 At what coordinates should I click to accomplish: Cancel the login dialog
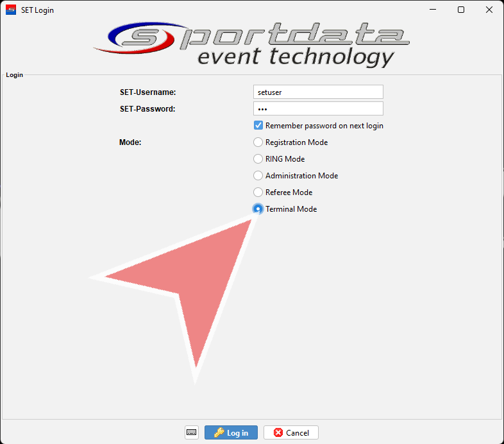point(291,432)
